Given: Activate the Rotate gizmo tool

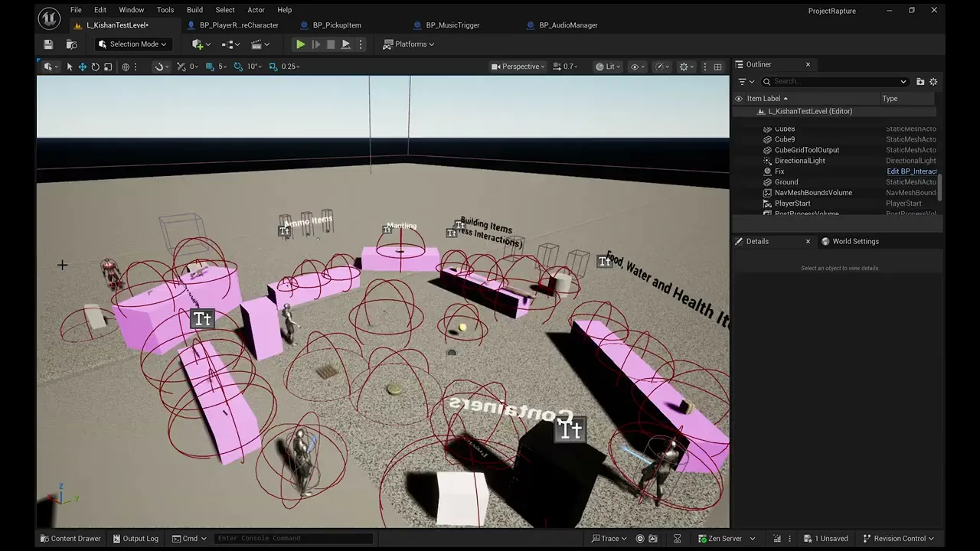Looking at the screenshot, I should (96, 67).
